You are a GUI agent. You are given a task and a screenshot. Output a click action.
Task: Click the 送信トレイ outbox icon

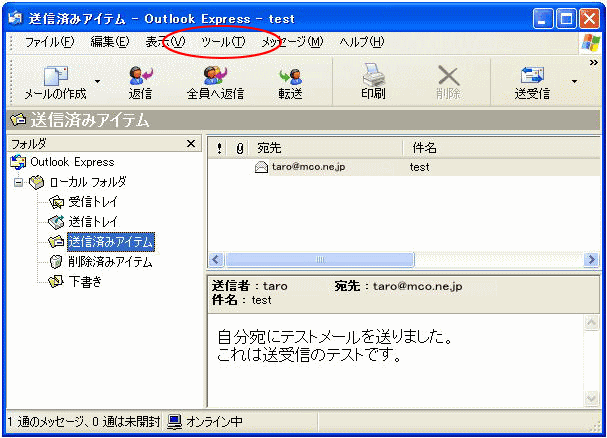pyautogui.click(x=56, y=222)
